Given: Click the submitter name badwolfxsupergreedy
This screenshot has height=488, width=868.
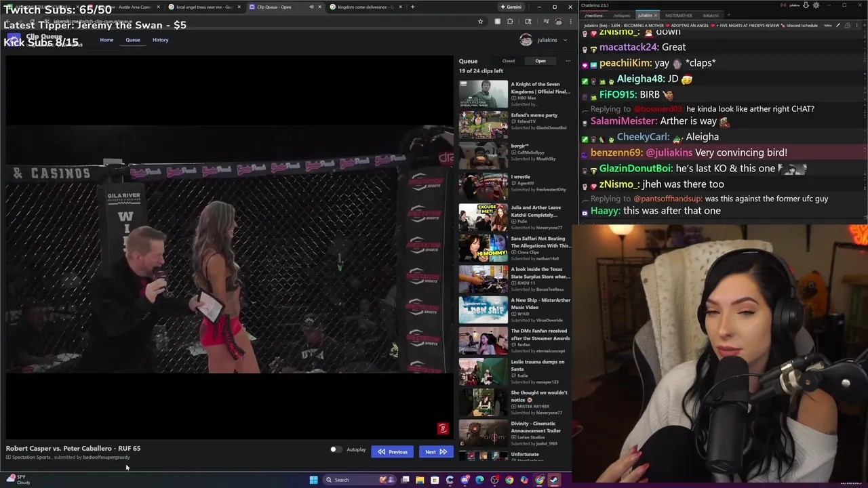Looking at the screenshot, I should click(x=106, y=457).
